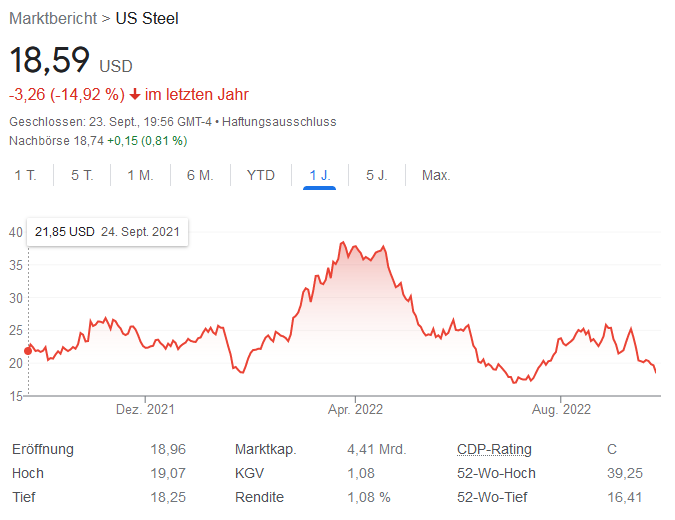
Task: Open the 1 M. chart range
Action: pyautogui.click(x=140, y=175)
